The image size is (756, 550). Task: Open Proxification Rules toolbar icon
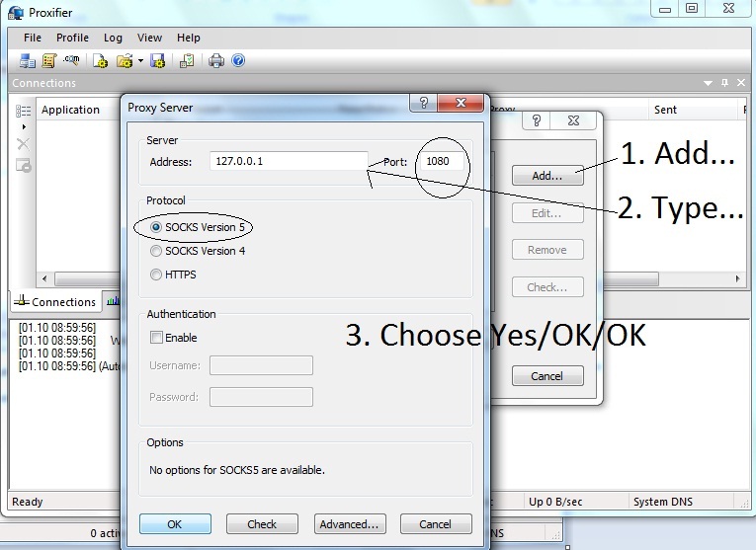48,60
